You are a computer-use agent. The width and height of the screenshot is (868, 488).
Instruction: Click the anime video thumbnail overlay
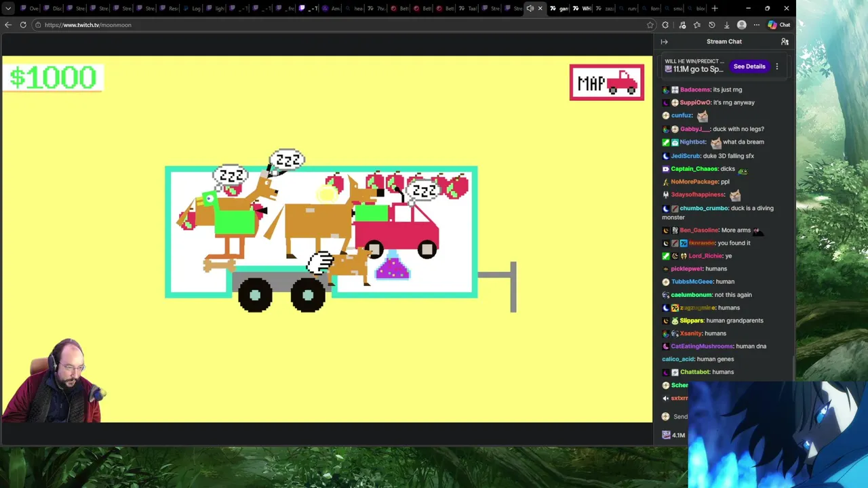tap(778, 434)
